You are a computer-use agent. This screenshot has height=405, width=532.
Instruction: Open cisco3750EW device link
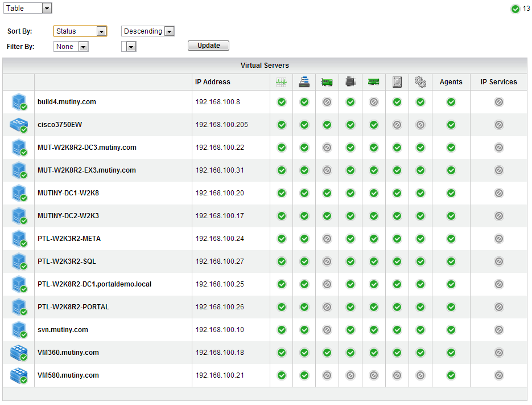[60, 125]
